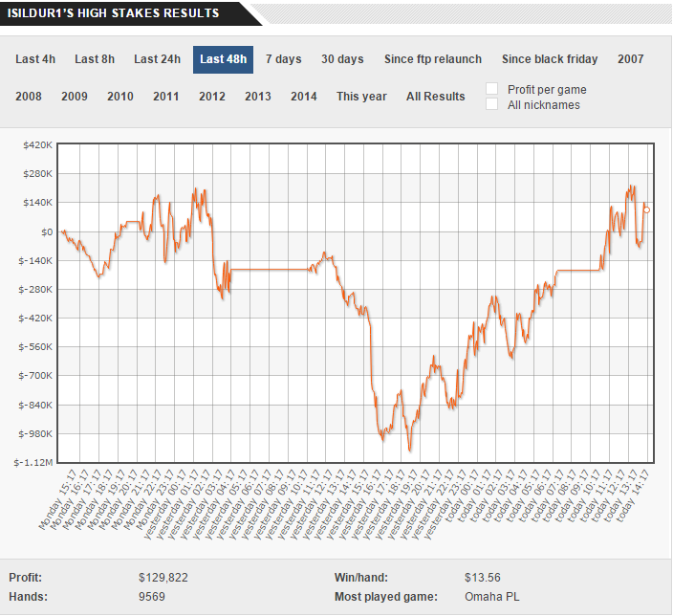Click the All nicknames label
Viewport: 673px width, 616px height.
click(x=543, y=105)
